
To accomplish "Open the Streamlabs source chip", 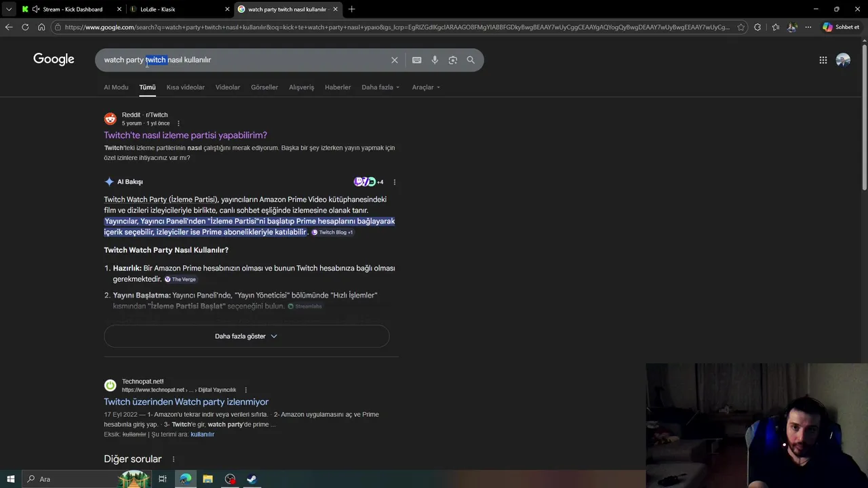I will (x=304, y=306).
